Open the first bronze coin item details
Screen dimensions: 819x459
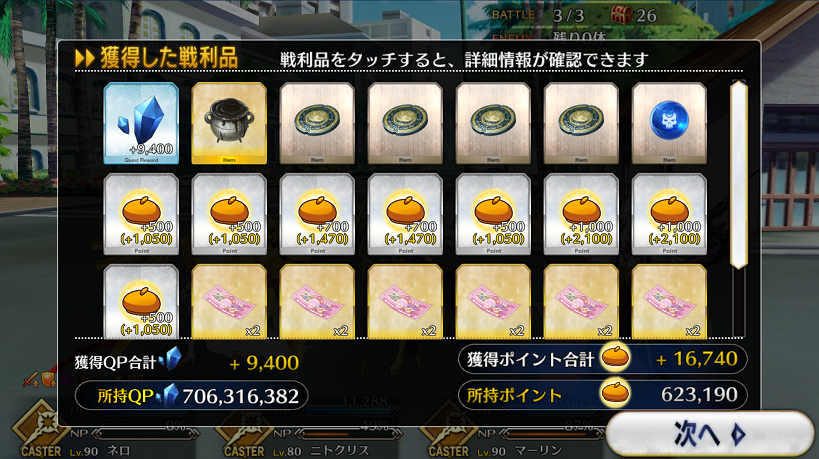click(x=317, y=123)
